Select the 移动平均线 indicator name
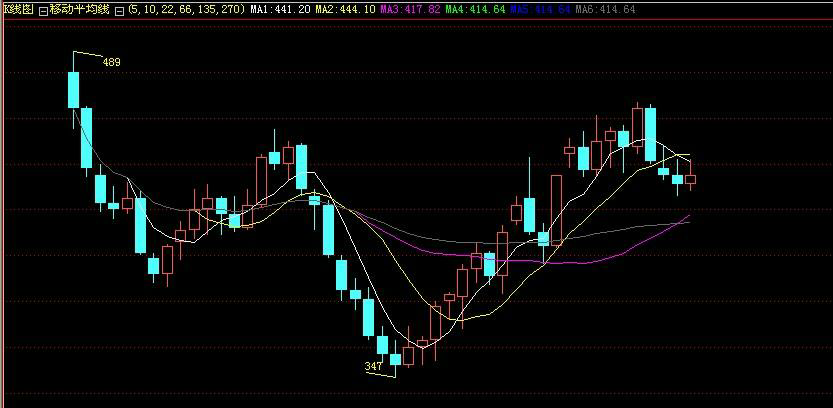Image resolution: width=833 pixels, height=408 pixels. click(x=81, y=10)
